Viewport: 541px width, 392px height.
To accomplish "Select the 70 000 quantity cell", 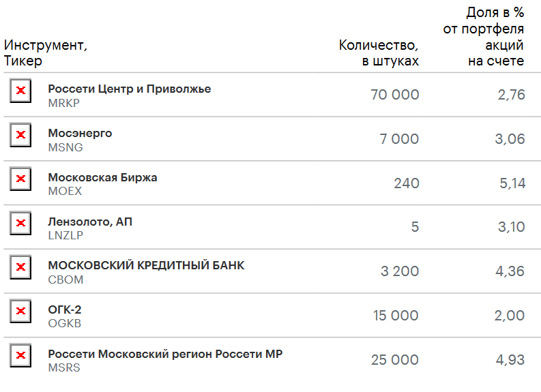I will pos(395,95).
